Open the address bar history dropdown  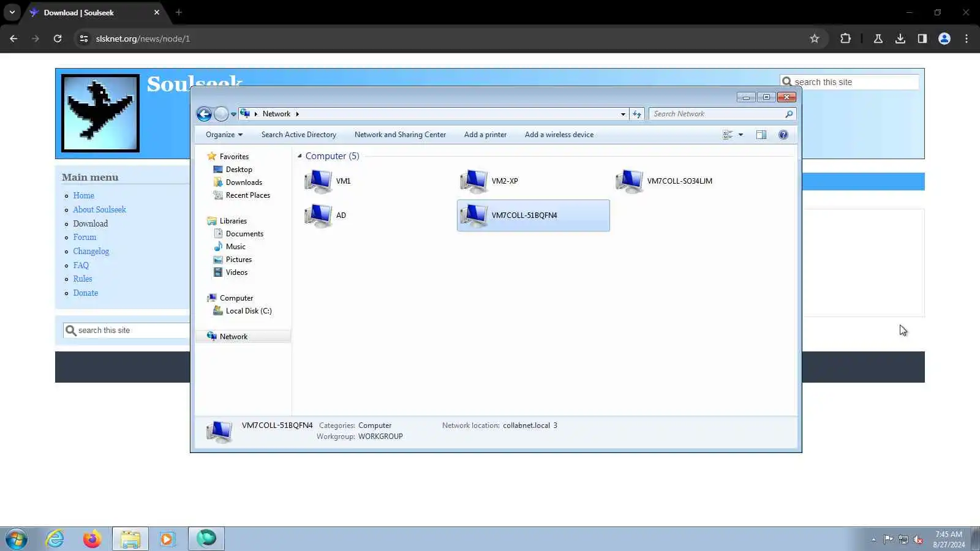(623, 114)
